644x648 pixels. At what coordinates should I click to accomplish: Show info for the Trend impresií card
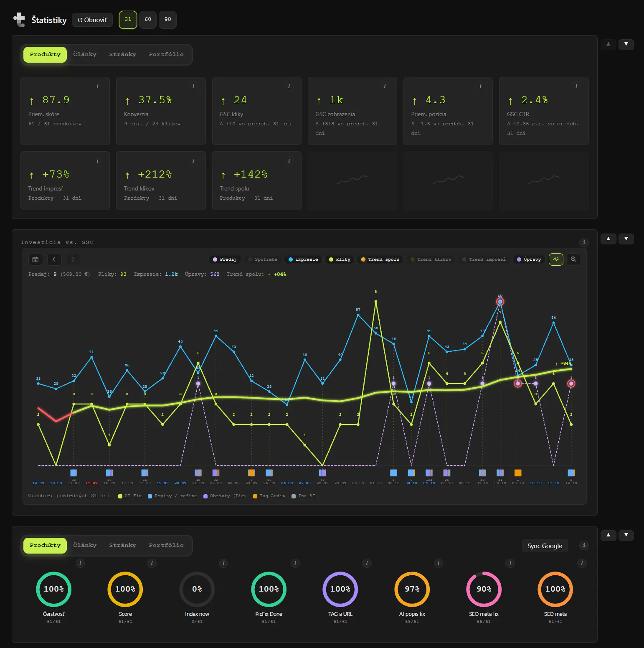pyautogui.click(x=98, y=161)
